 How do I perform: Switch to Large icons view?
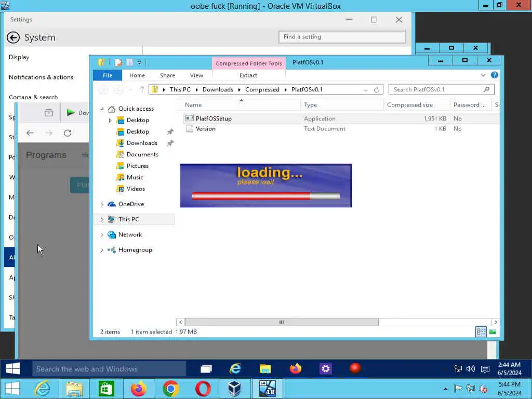click(x=493, y=332)
